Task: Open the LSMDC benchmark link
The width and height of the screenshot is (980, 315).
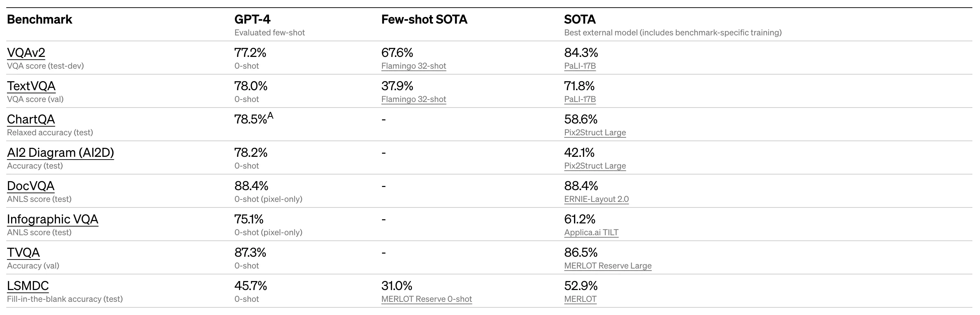Action: tap(28, 286)
